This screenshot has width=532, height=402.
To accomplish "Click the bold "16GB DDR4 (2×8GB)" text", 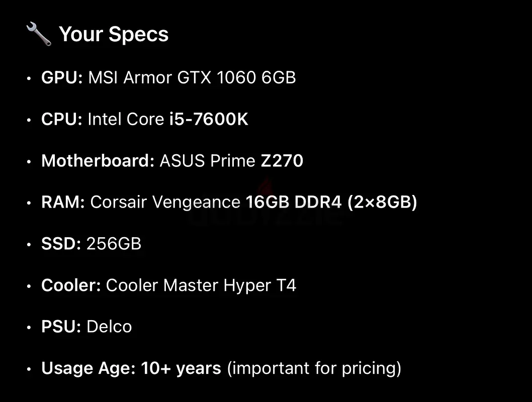I will click(x=331, y=203).
